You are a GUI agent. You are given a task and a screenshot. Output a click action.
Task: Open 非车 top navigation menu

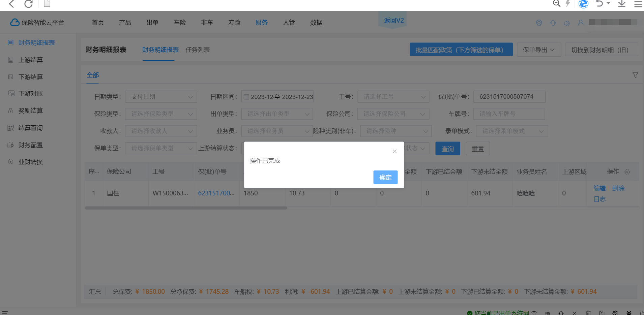point(207,23)
